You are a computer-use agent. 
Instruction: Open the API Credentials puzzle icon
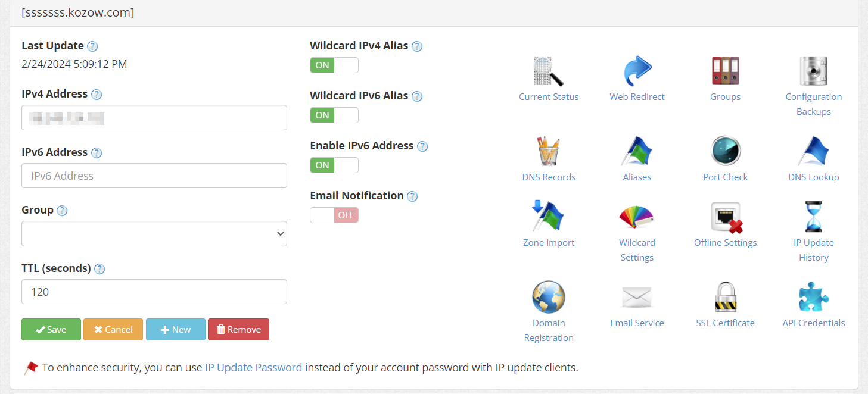click(x=813, y=297)
